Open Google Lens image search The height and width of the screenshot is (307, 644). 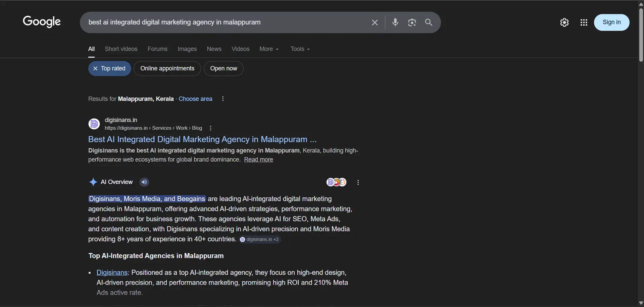tap(412, 22)
